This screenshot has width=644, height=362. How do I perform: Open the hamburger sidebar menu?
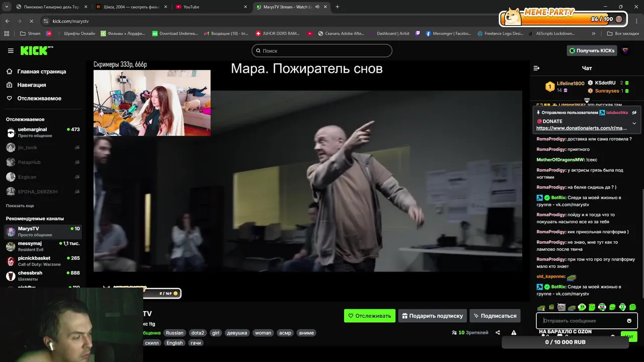[x=11, y=50]
